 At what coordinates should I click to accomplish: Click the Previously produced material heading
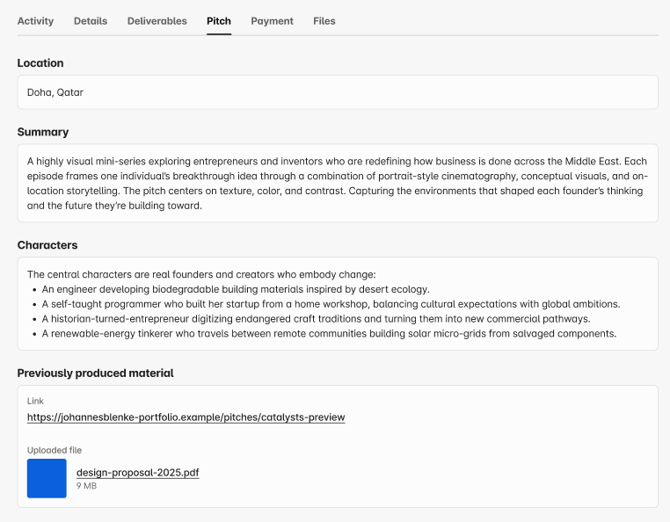click(x=95, y=373)
